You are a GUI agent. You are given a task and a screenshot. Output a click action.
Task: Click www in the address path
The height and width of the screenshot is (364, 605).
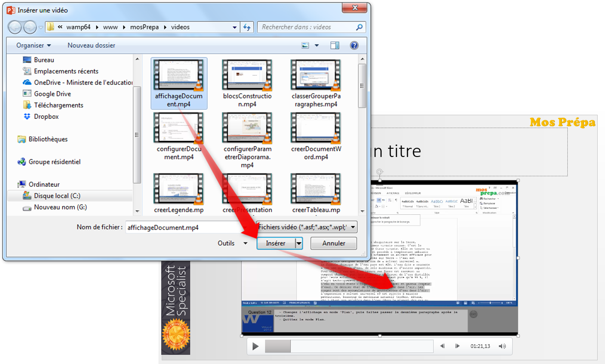point(111,27)
